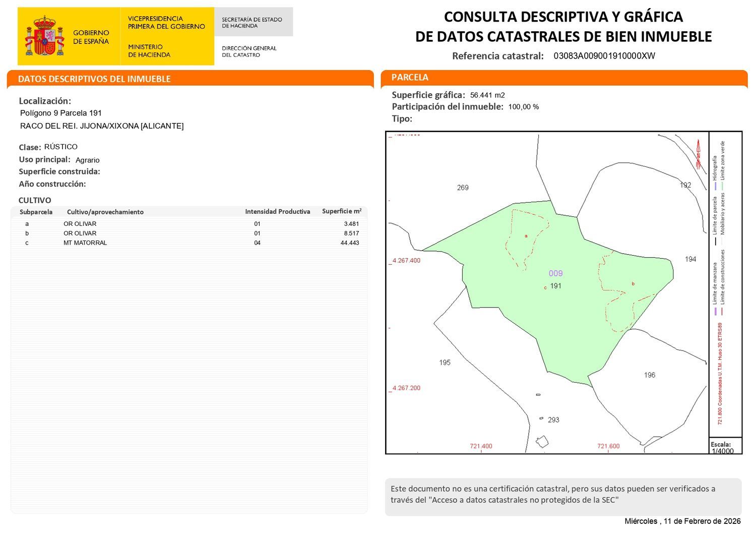Click intensity value 04 in matorral row
The image size is (756, 534).
(258, 243)
